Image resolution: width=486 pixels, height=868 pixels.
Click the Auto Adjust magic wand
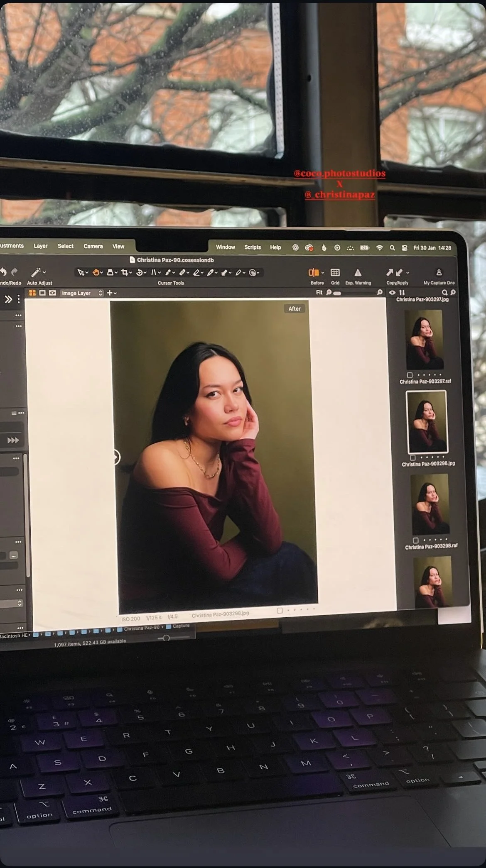pos(36,272)
